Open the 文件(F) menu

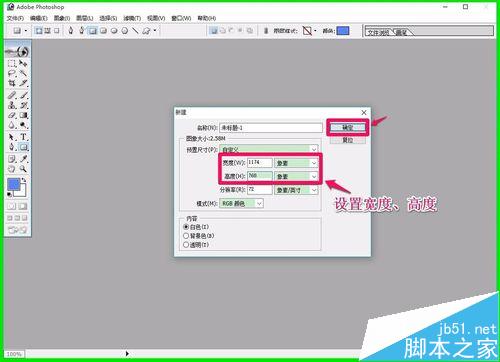pos(15,18)
